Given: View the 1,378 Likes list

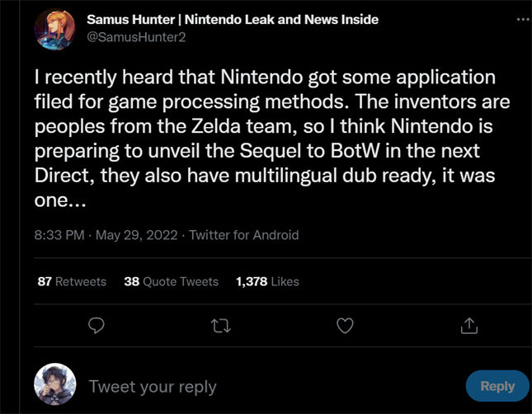Looking at the screenshot, I should click(267, 281).
